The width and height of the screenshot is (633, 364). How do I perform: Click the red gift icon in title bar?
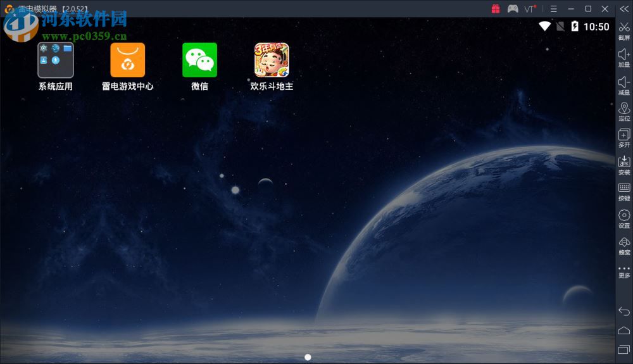pos(496,9)
